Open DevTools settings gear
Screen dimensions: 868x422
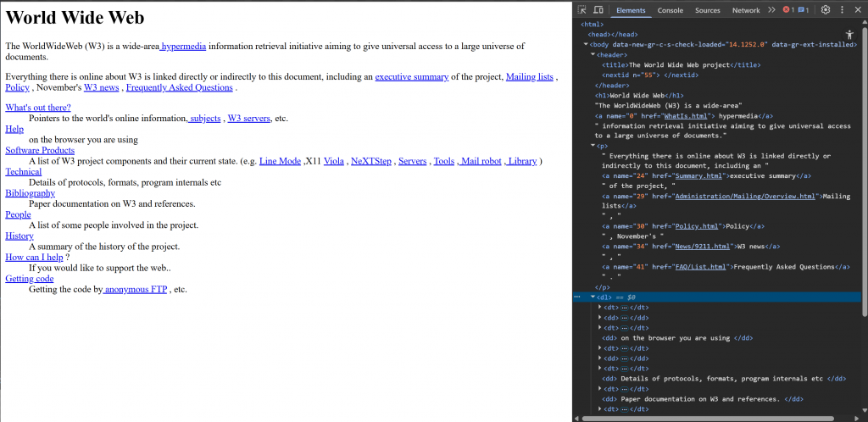(x=826, y=10)
